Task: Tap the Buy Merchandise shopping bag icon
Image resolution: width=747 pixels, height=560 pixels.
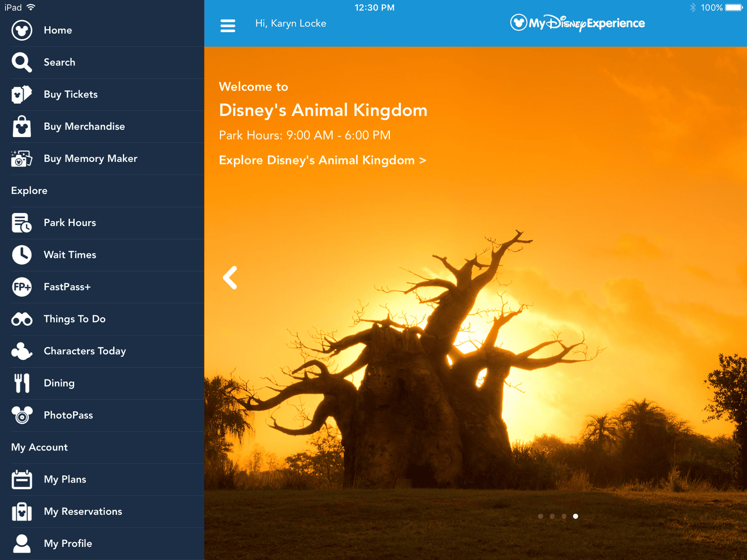Action: tap(21, 126)
